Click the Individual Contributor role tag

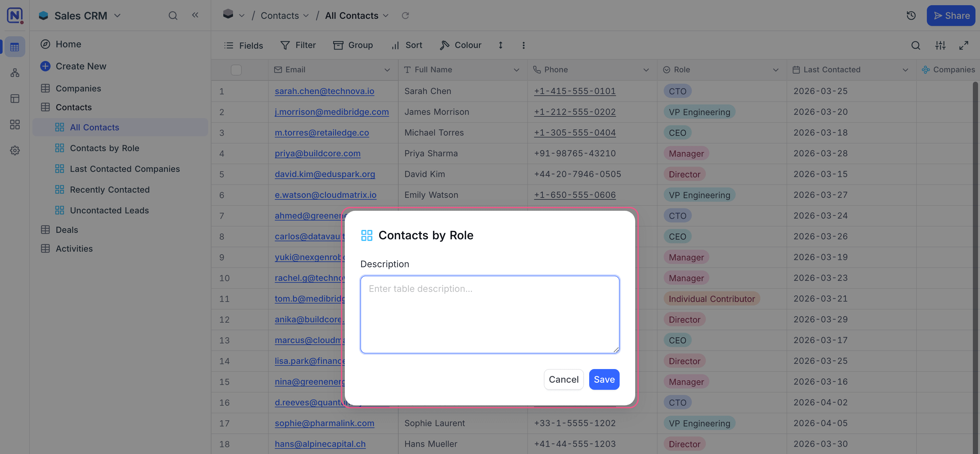(x=711, y=299)
